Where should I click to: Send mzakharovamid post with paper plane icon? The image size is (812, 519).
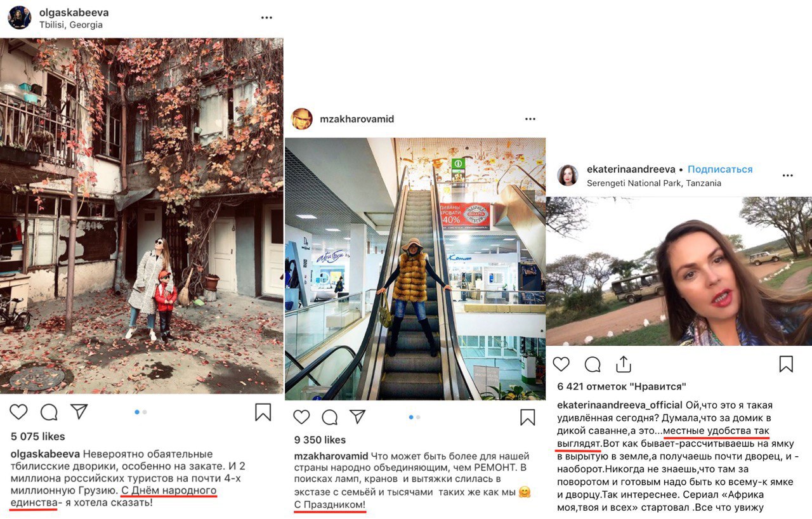(x=358, y=416)
